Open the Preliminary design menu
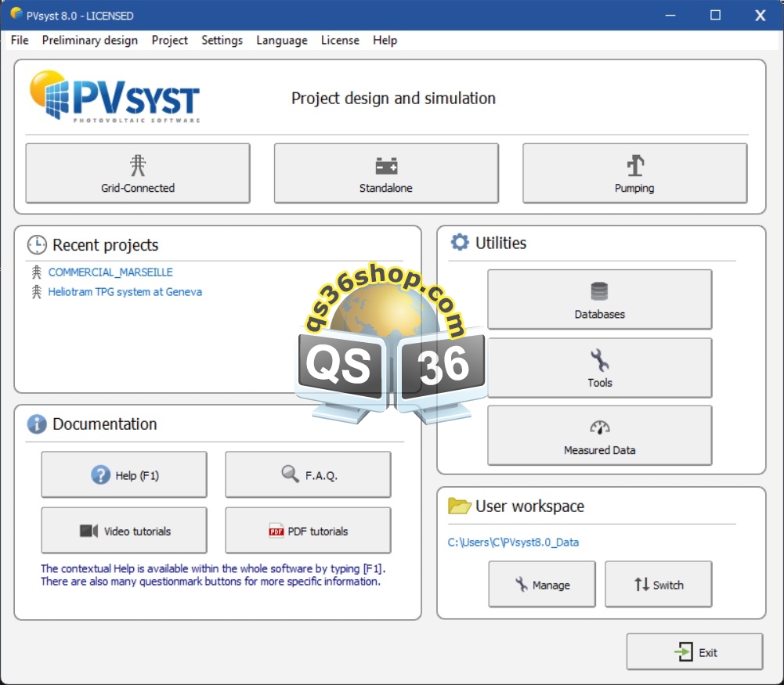 90,40
